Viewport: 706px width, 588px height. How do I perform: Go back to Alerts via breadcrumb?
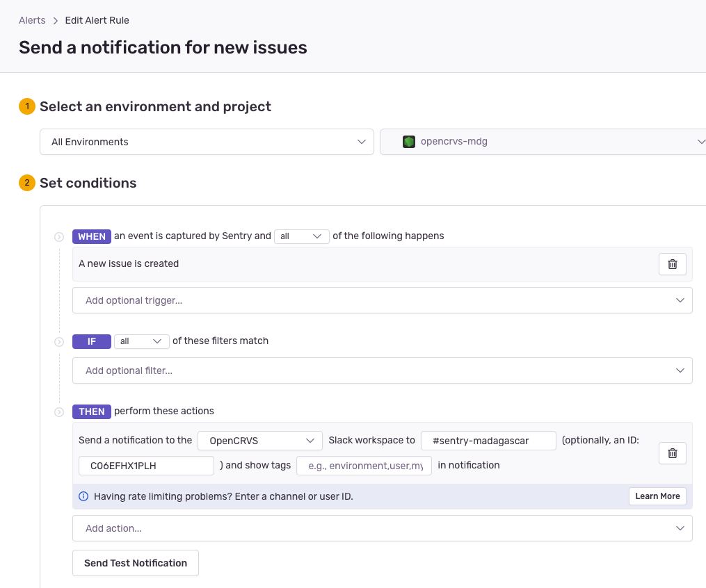pyautogui.click(x=32, y=20)
